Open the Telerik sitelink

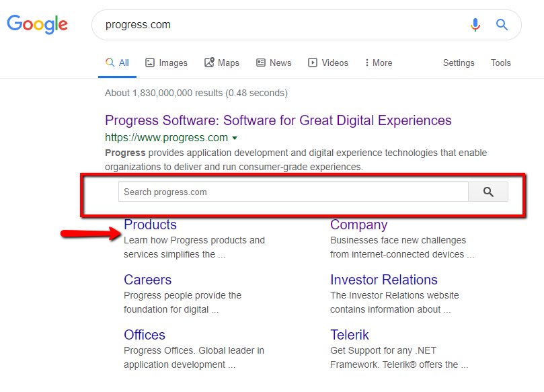(350, 335)
